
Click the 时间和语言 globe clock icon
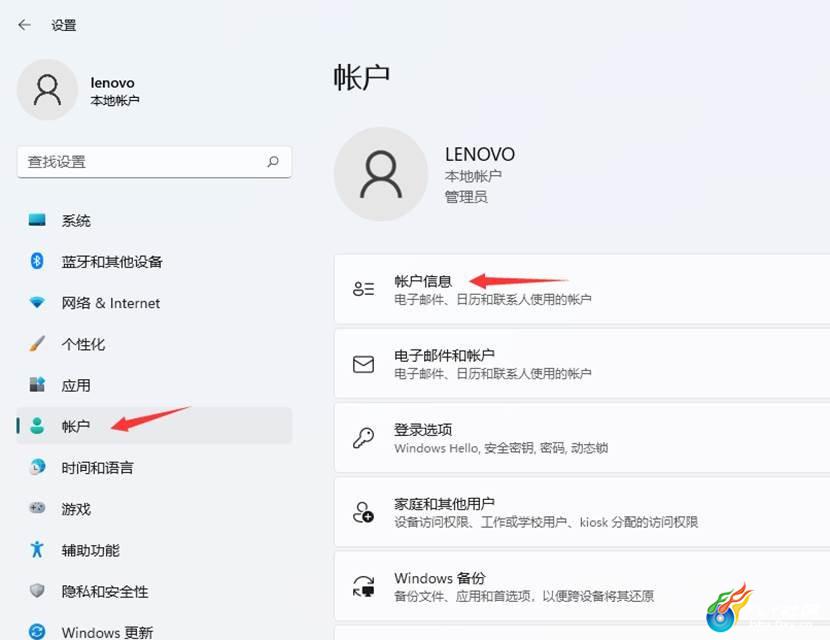point(37,467)
